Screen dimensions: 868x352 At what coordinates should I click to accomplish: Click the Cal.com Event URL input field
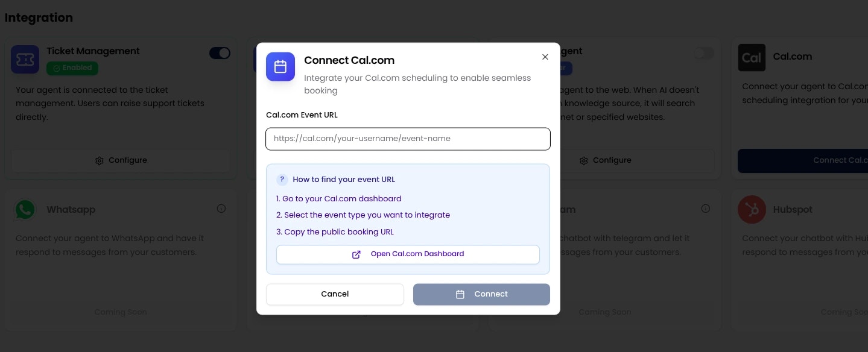pyautogui.click(x=408, y=139)
